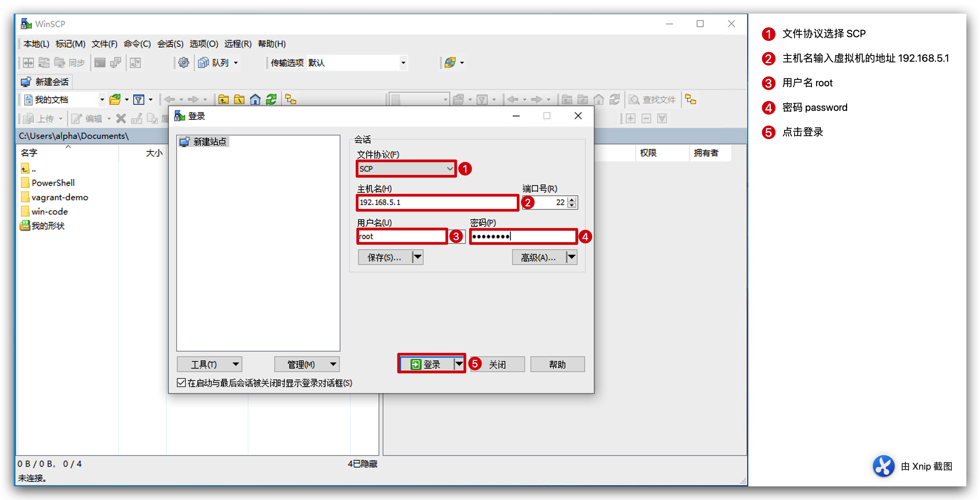Open the 文件(F) menu

(104, 44)
